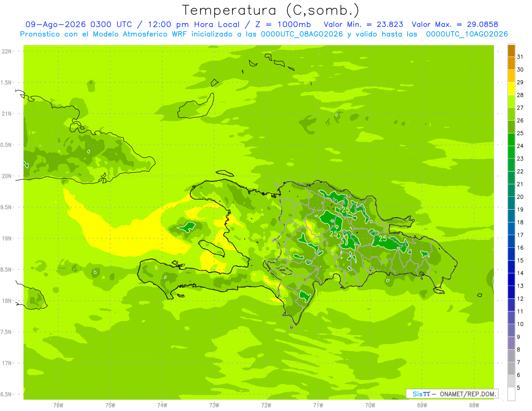Click the '22N' latitude axis label
Screen dimensions: 532x411
pyautogui.click(x=6, y=51)
